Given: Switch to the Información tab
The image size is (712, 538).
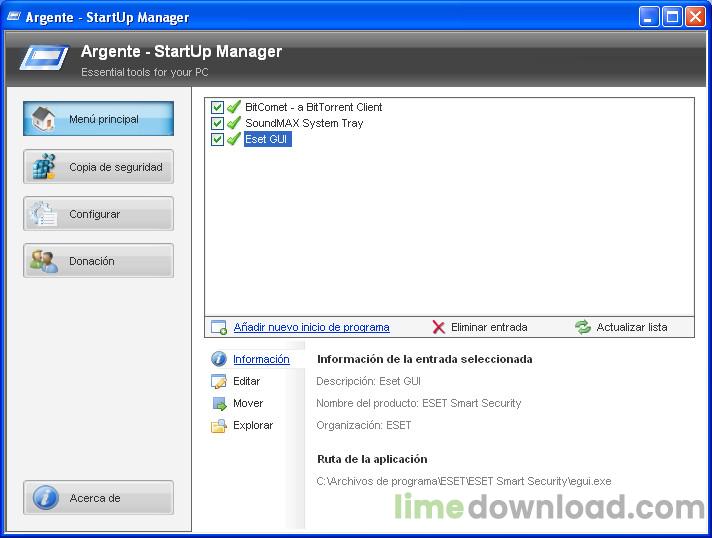Looking at the screenshot, I should pyautogui.click(x=261, y=359).
